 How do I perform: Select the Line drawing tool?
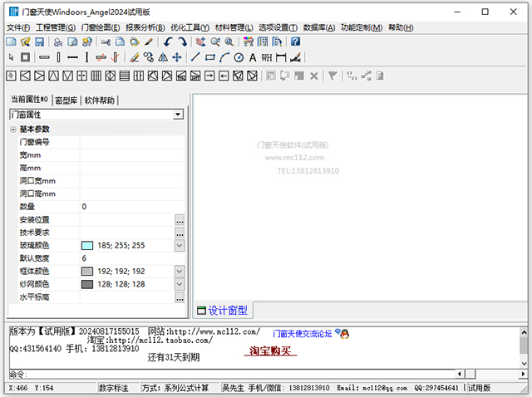tap(195, 57)
